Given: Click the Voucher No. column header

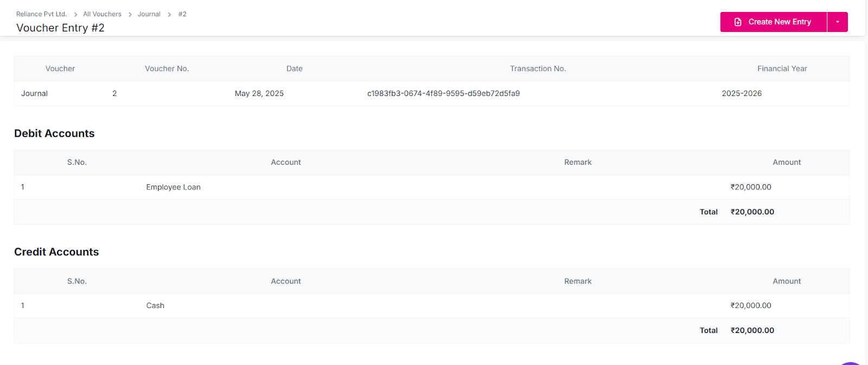Looking at the screenshot, I should 167,68.
